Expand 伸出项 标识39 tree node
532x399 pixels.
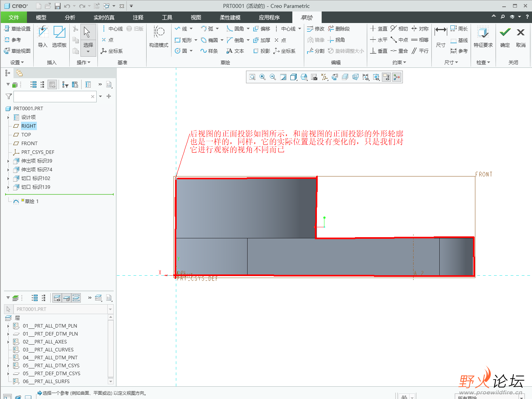point(8,161)
